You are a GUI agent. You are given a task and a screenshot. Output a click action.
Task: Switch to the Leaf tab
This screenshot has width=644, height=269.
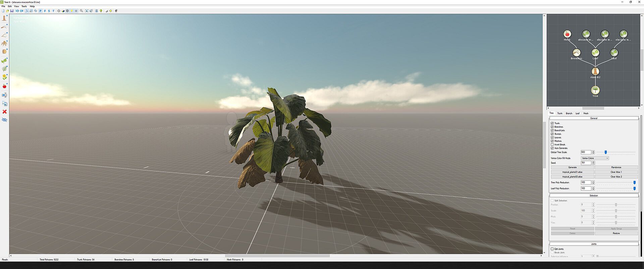pos(577,113)
